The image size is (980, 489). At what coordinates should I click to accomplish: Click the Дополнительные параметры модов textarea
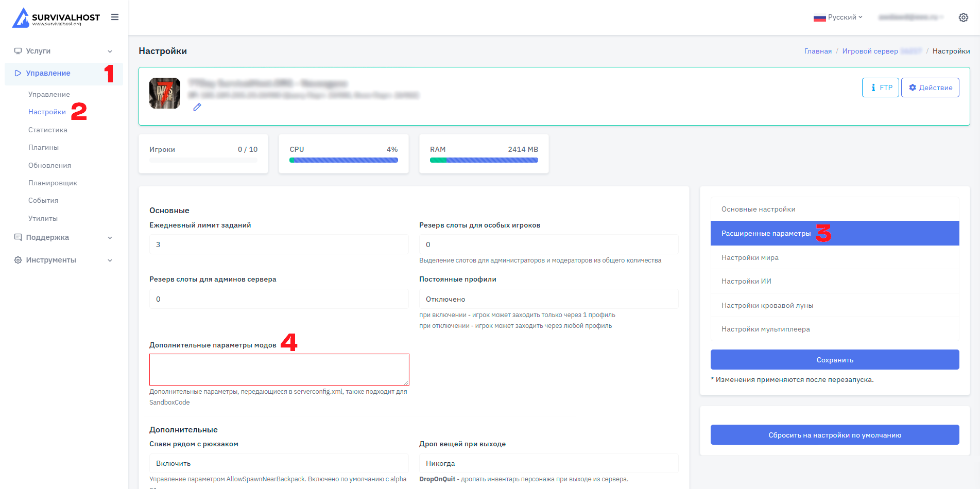[279, 370]
